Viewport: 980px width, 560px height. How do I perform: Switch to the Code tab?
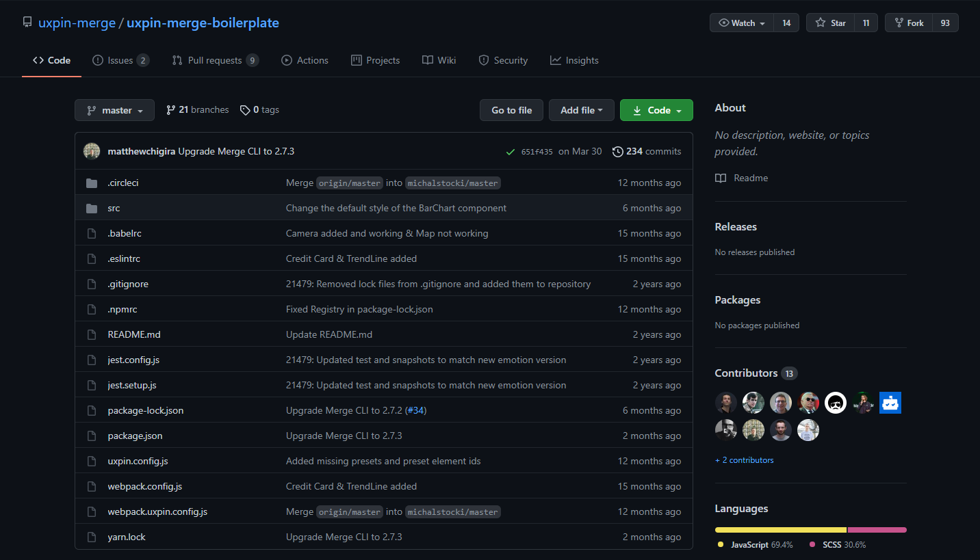pos(51,60)
